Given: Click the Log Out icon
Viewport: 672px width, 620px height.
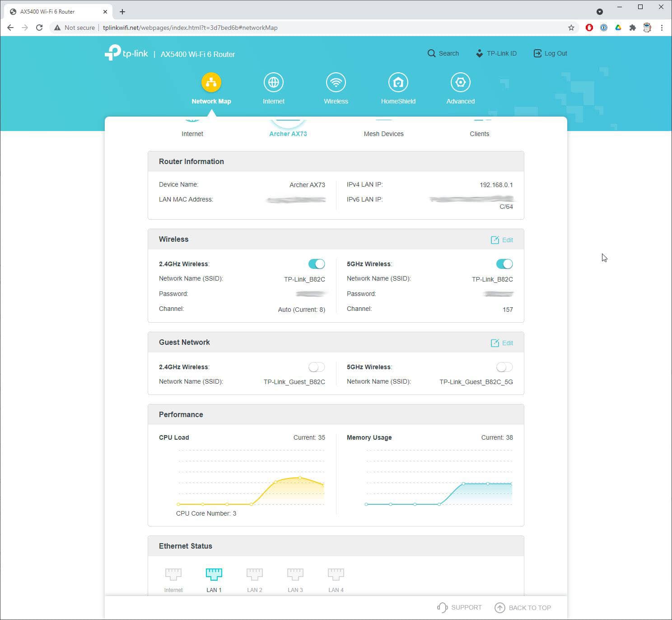Looking at the screenshot, I should tap(537, 53).
